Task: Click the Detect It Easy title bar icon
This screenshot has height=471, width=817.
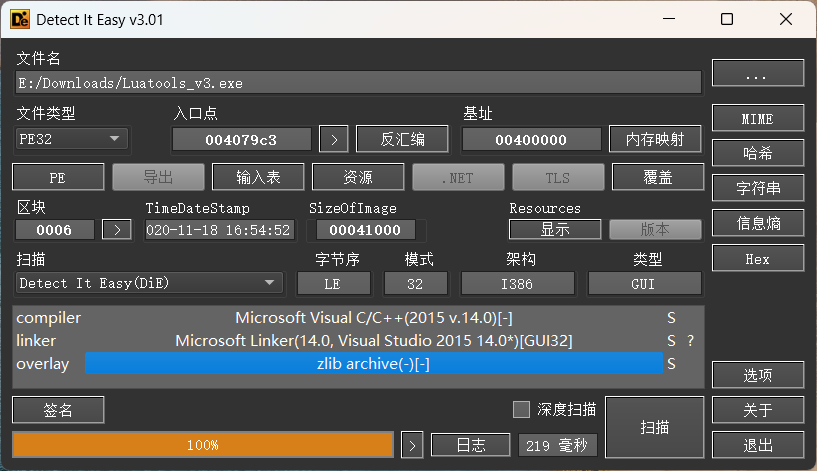Action: [x=20, y=20]
